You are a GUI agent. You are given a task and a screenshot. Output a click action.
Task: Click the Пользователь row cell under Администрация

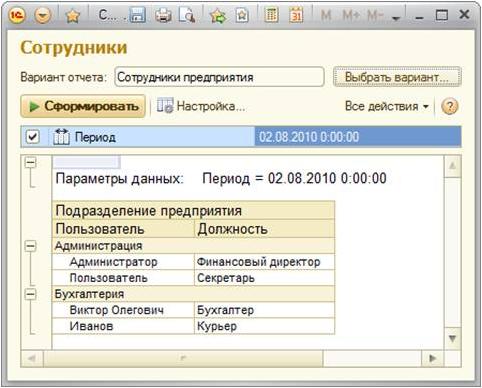pos(123,278)
